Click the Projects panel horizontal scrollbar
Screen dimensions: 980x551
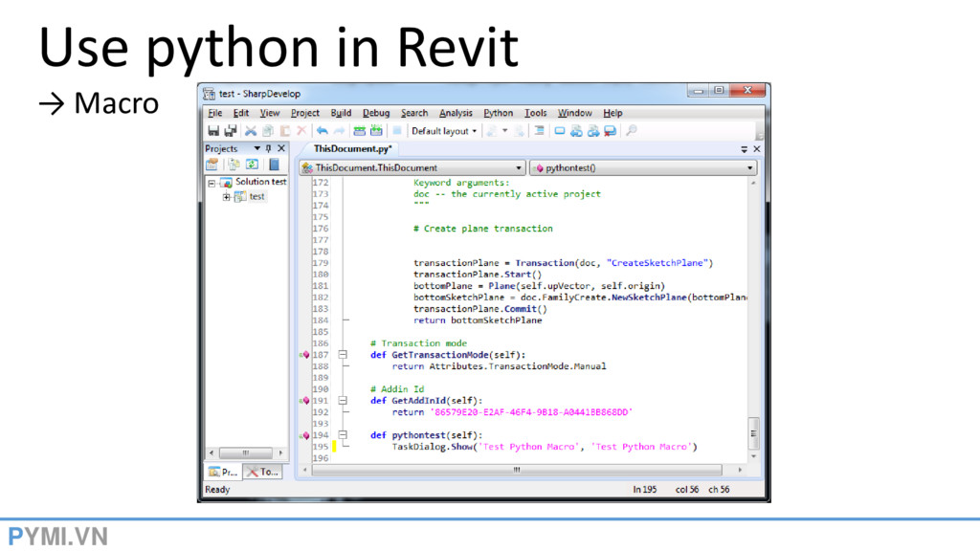click(x=246, y=452)
